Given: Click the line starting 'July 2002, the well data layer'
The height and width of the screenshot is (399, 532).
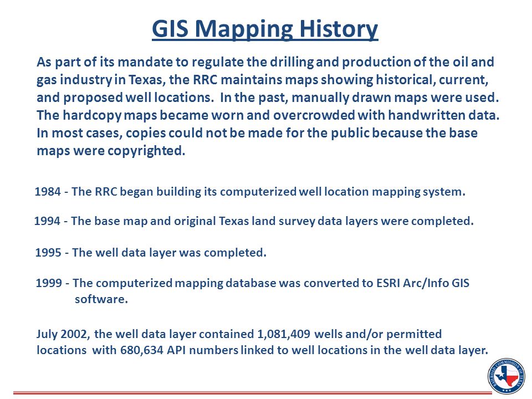Looking at the screenshot, I should point(239,334).
